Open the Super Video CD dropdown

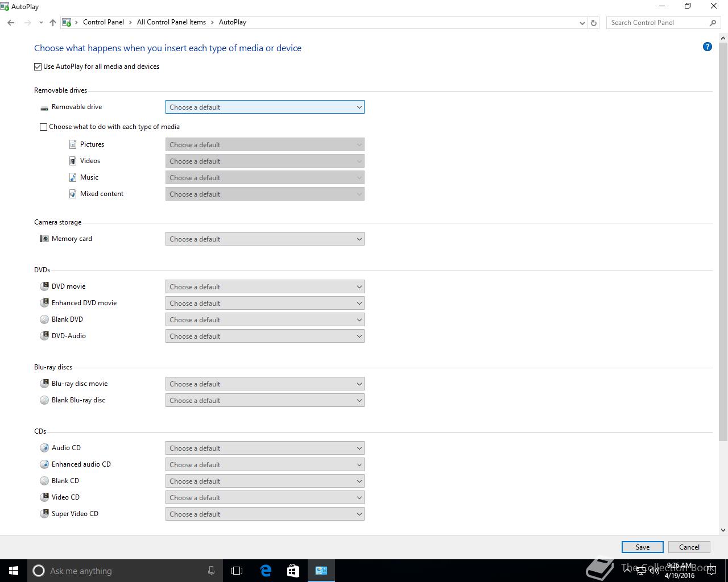pos(265,514)
